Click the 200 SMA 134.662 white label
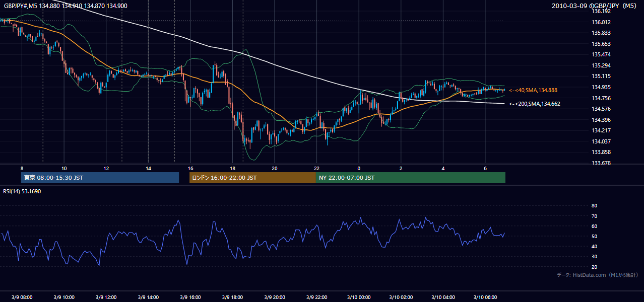This screenshot has width=644, height=302. click(535, 104)
